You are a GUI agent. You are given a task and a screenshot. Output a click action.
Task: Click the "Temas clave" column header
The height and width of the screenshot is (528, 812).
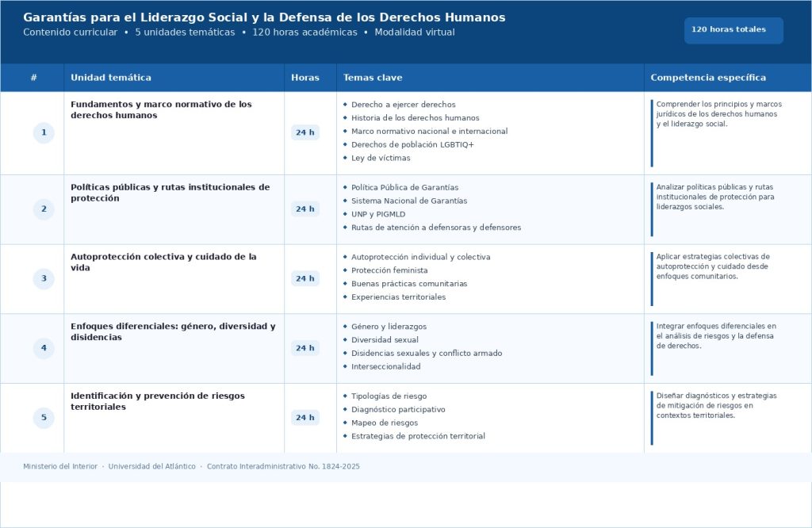[x=373, y=78]
